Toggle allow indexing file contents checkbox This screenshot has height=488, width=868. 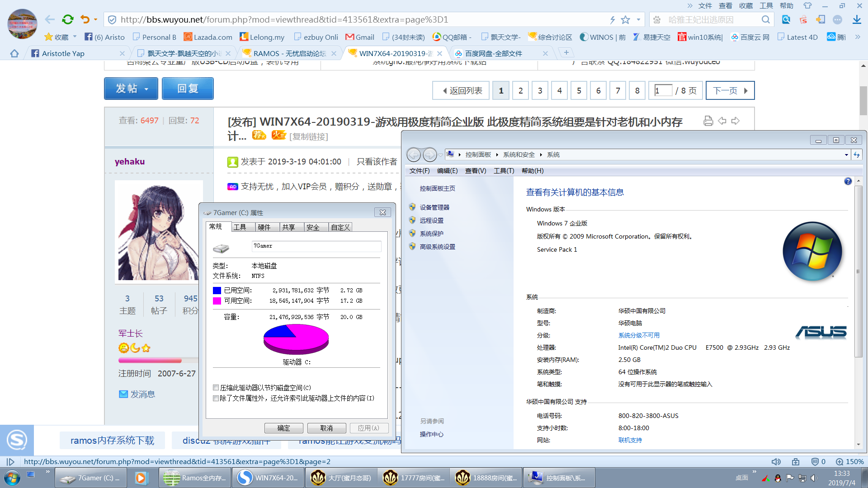[x=216, y=398]
